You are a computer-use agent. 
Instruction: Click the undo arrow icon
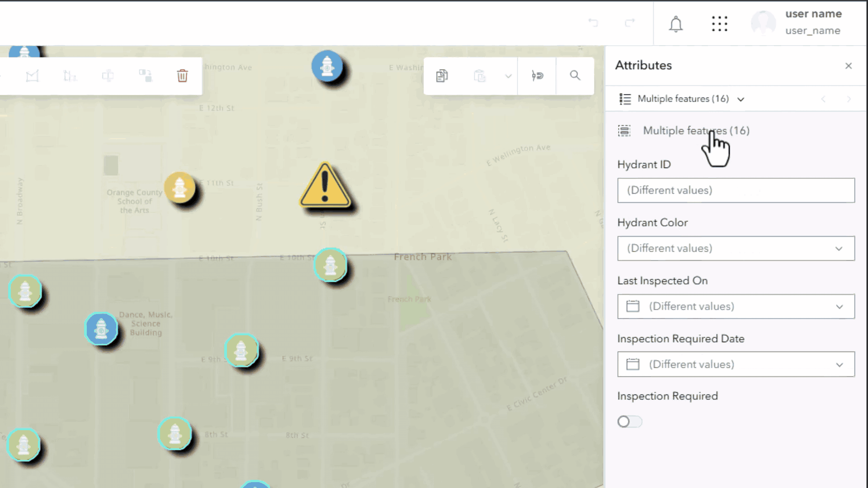click(594, 23)
